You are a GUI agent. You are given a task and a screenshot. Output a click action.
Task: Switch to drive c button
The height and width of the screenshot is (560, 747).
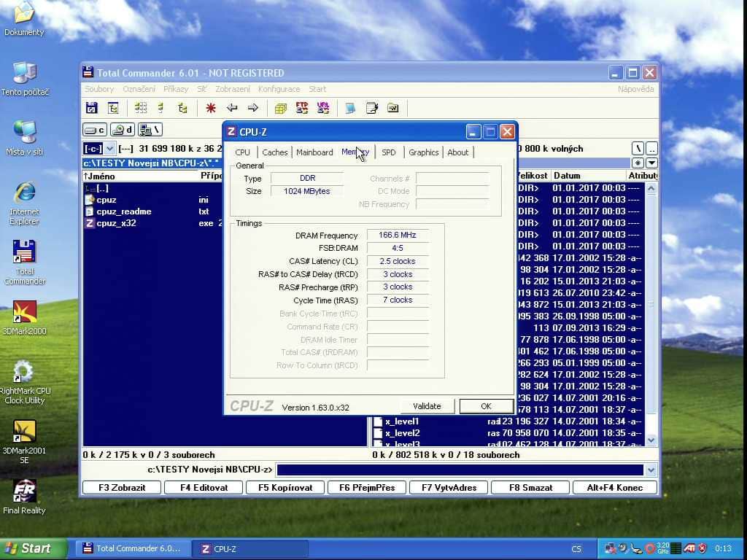coord(95,130)
